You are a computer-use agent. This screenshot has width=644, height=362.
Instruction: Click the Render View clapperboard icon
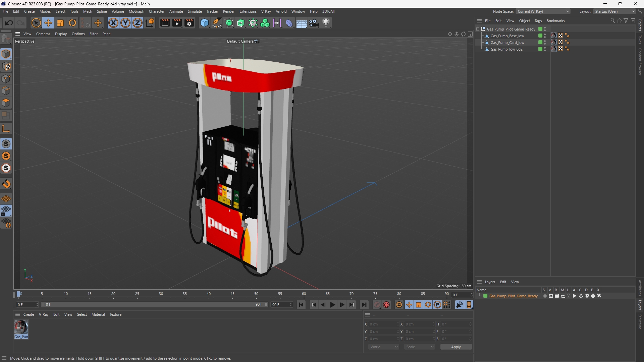165,23
